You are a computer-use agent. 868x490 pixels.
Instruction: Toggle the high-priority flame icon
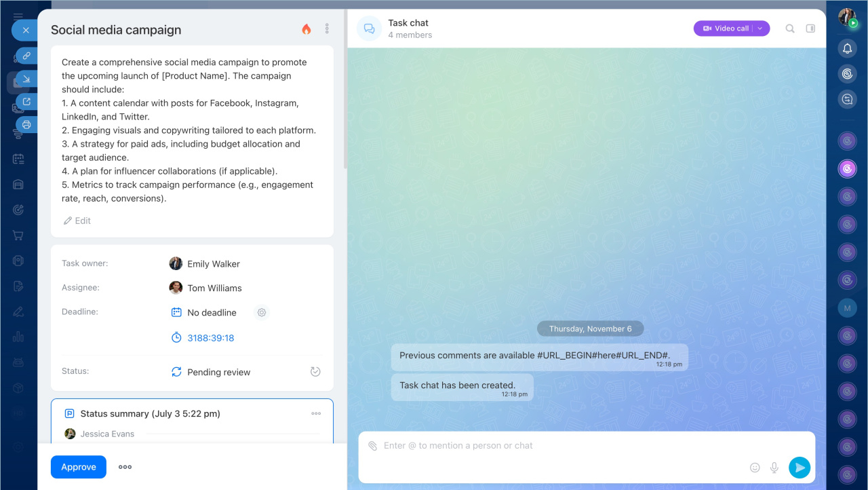point(307,29)
